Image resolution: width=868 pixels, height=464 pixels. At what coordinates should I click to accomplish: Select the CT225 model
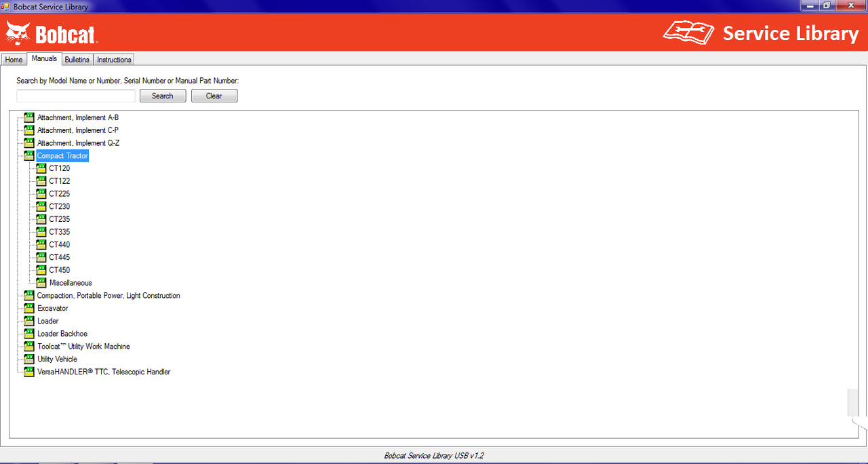[x=60, y=194]
